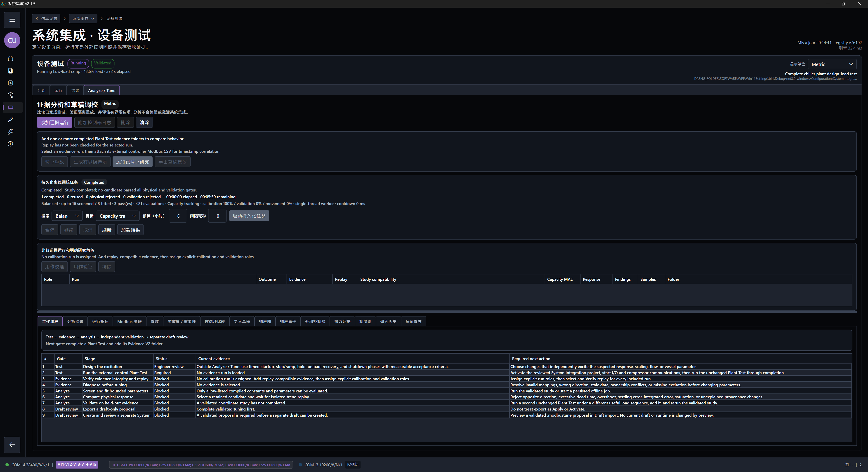Switch to the 结果 tab
Viewport: 868px width, 472px height.
click(75, 90)
